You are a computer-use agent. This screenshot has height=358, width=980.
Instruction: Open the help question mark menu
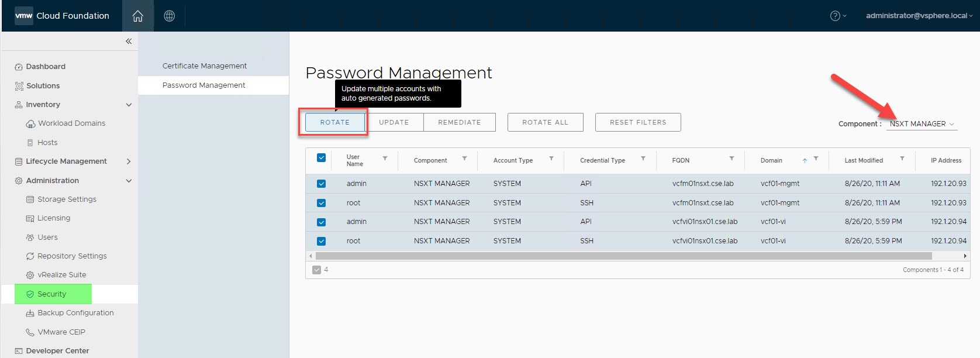[x=837, y=16]
